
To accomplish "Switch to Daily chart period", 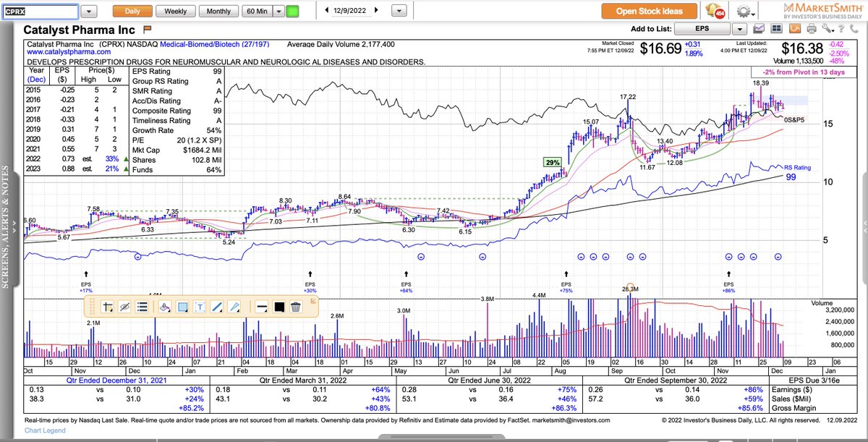I will 133,12.
